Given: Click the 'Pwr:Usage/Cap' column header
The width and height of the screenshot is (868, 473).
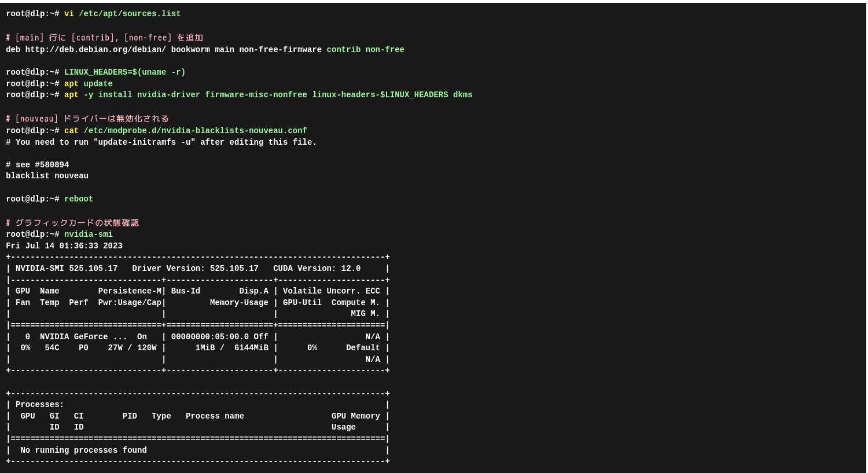Looking at the screenshot, I should click(130, 303).
